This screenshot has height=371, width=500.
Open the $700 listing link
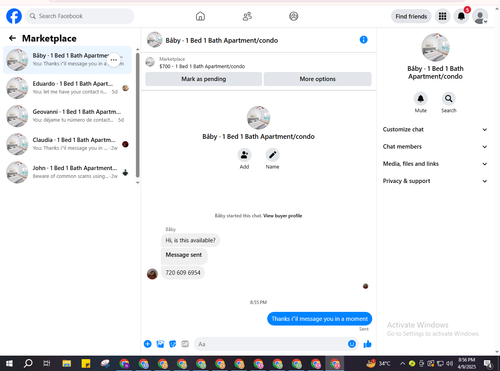point(202,66)
